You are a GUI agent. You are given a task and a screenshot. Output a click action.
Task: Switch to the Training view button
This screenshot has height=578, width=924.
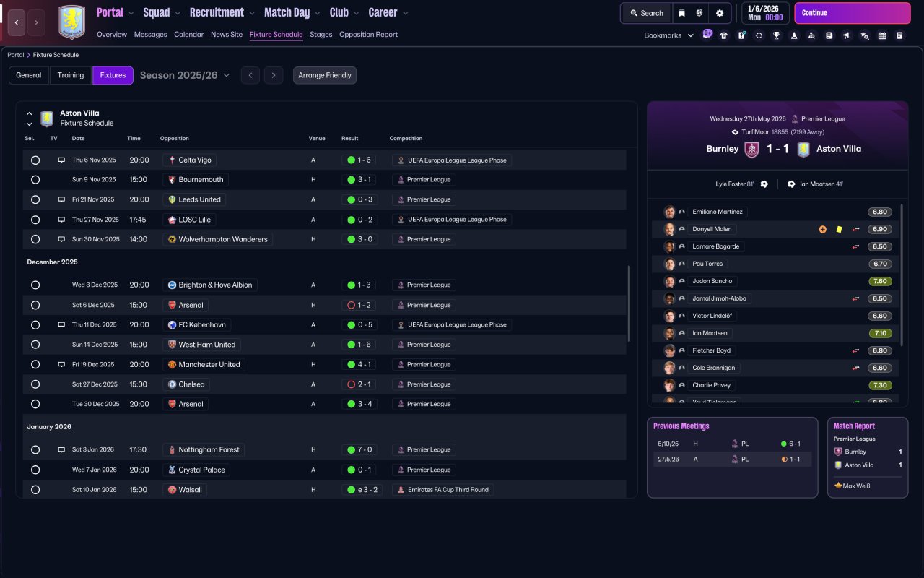(71, 75)
